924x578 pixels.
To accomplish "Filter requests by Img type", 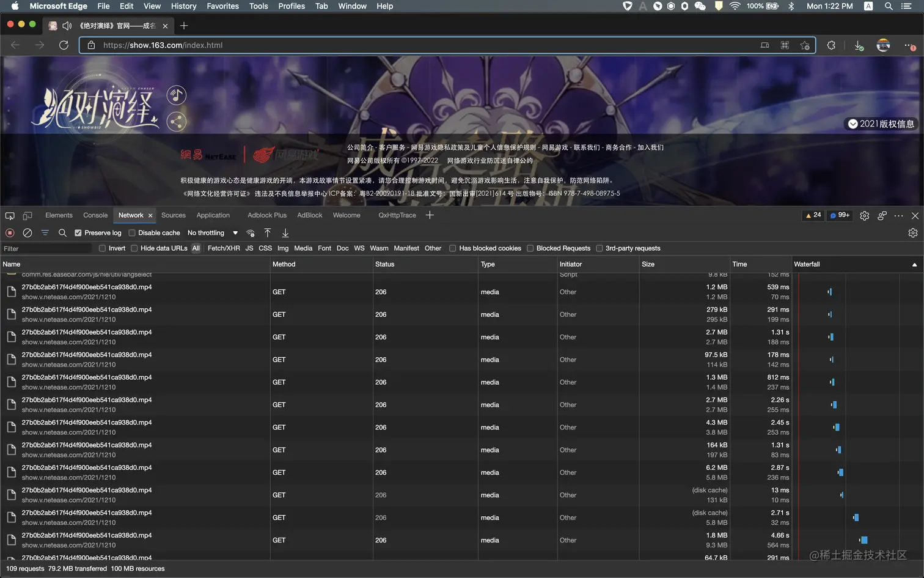I will point(283,248).
